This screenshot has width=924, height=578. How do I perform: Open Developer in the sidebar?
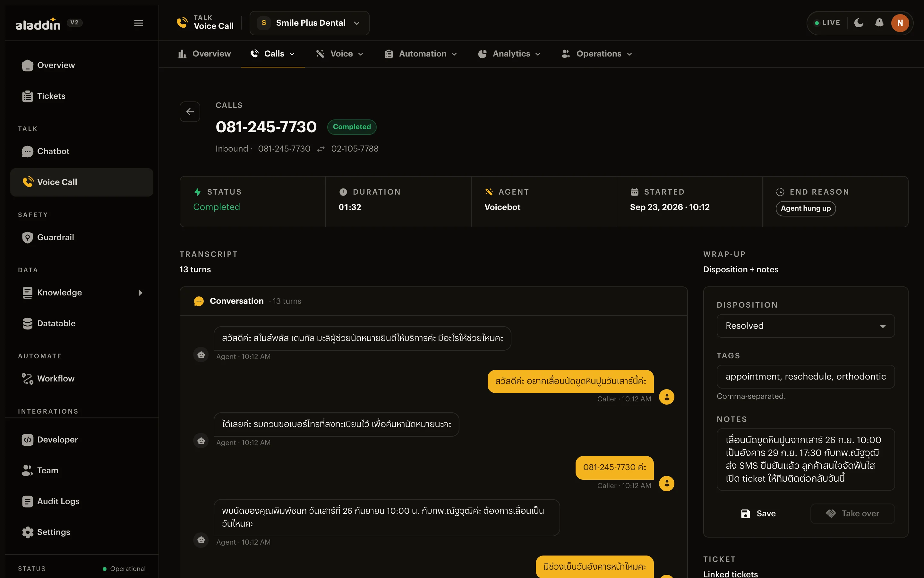[x=82, y=440]
